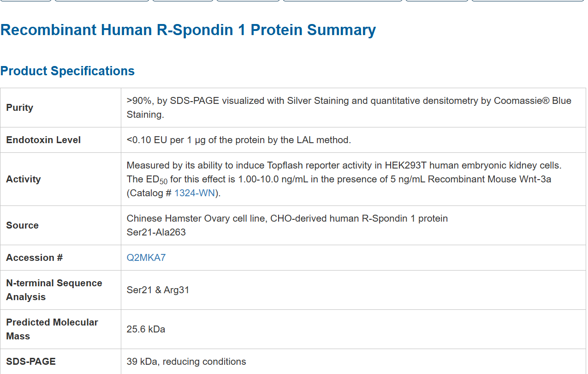Image resolution: width=588 pixels, height=374 pixels.
Task: Select the Activity row label
Action: [24, 179]
